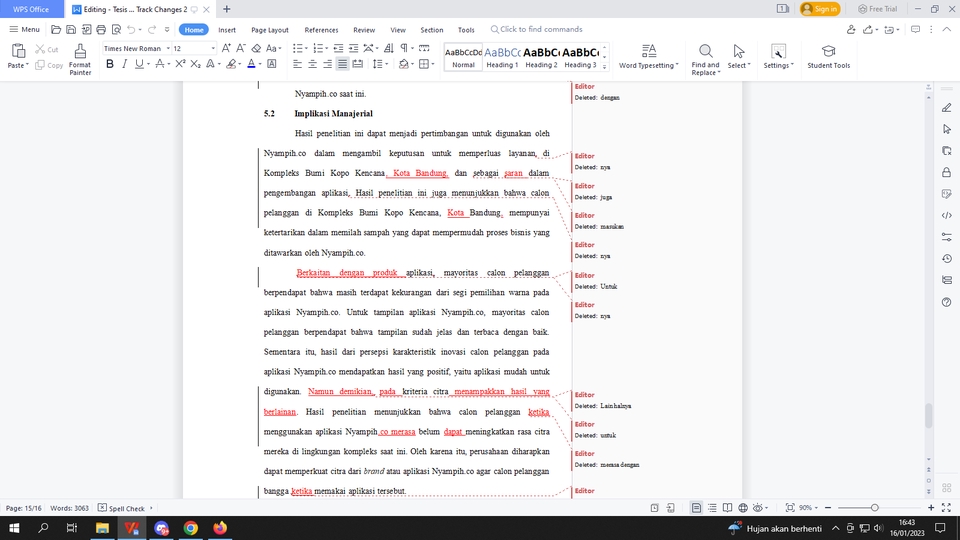
Task: Increase font size with the A-up icon
Action: point(226,48)
